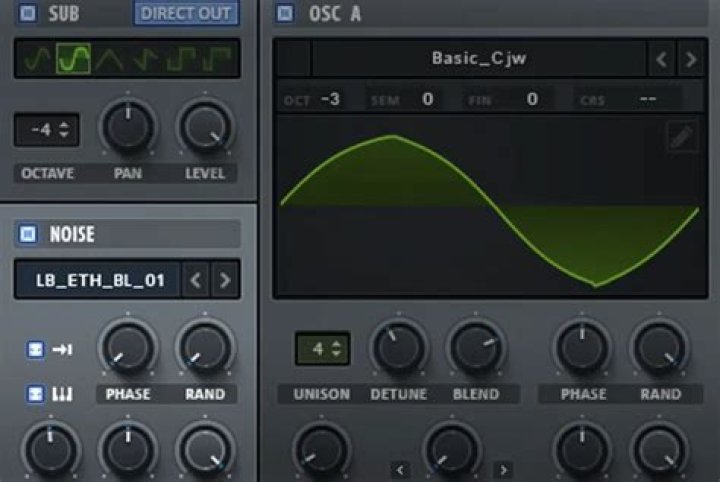The width and height of the screenshot is (720, 482).
Task: Enable or disable the SUB oscillator
Action: (x=28, y=13)
